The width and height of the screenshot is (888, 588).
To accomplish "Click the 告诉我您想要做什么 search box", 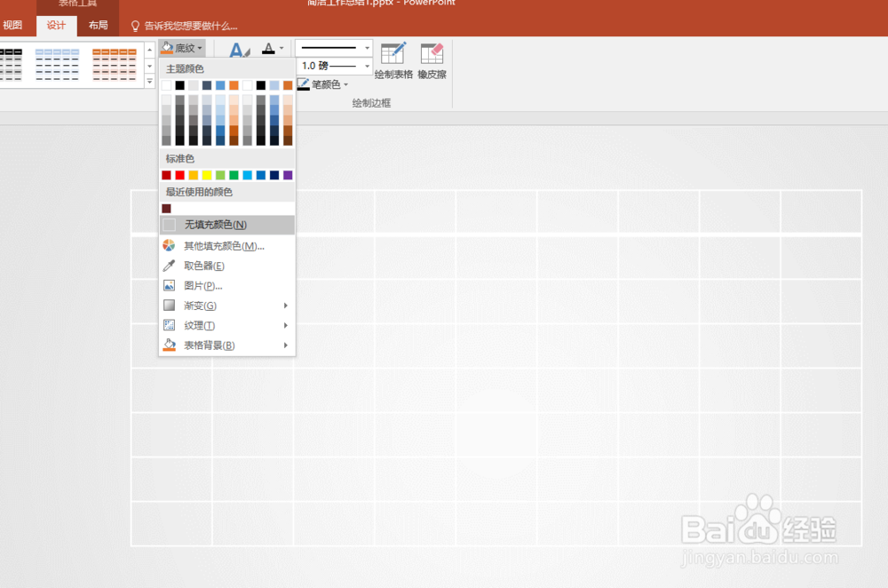I will [191, 26].
